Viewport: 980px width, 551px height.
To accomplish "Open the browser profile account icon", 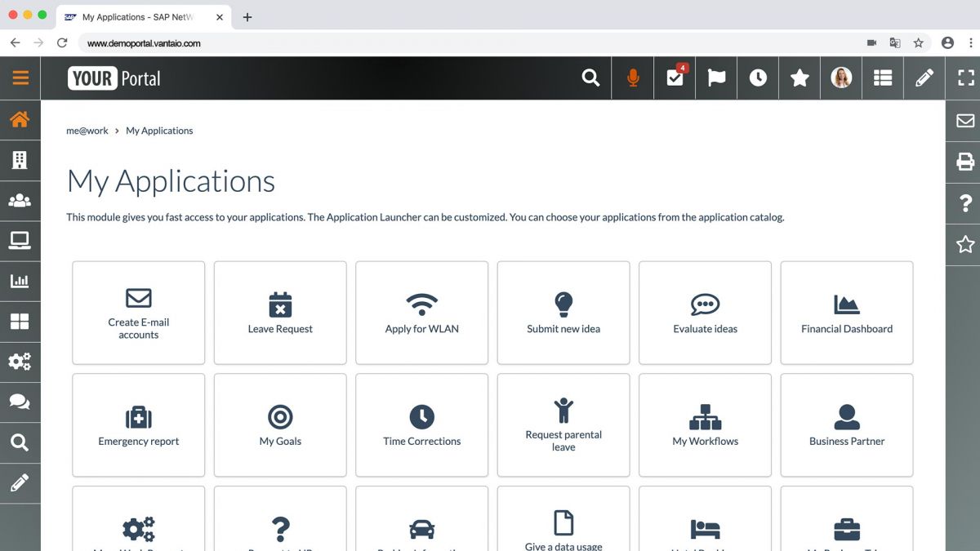I will (x=947, y=42).
